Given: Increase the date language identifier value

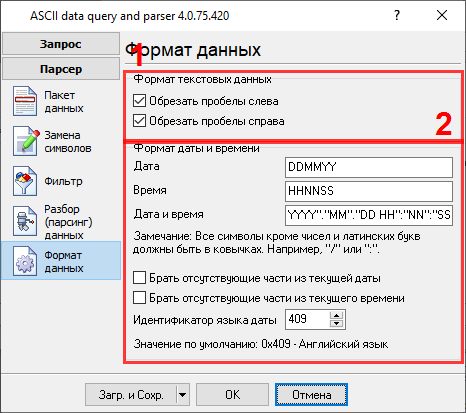Looking at the screenshot, I should point(336,315).
